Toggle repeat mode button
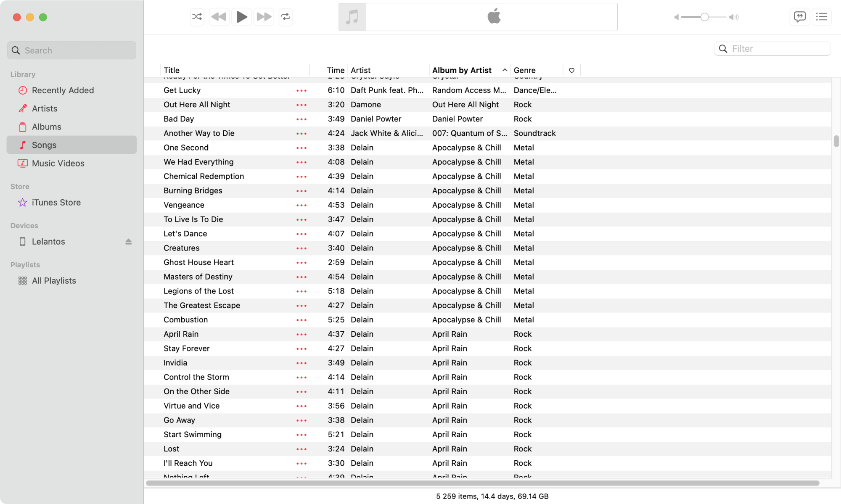Viewport: 841px width, 504px height. point(286,17)
